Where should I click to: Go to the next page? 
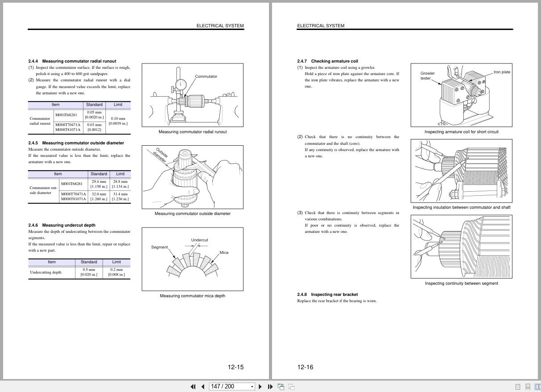point(260,387)
